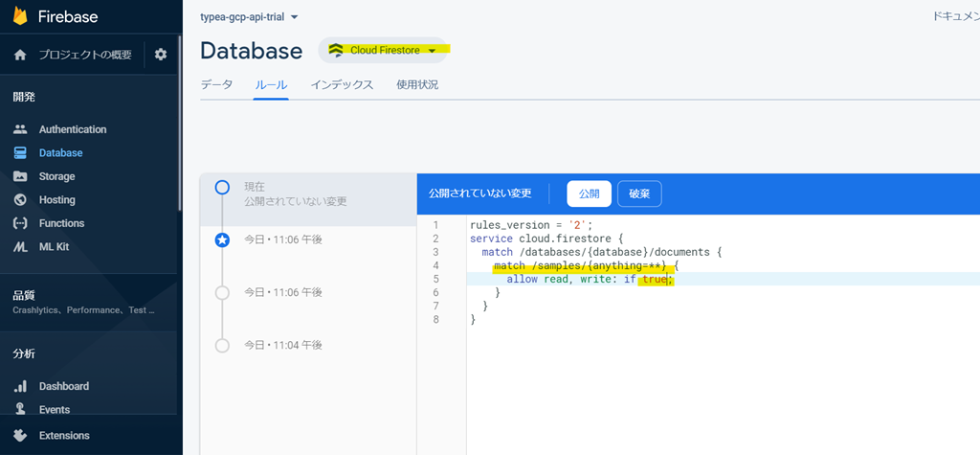
Task: Open the 使用状況 tab
Action: pos(417,84)
